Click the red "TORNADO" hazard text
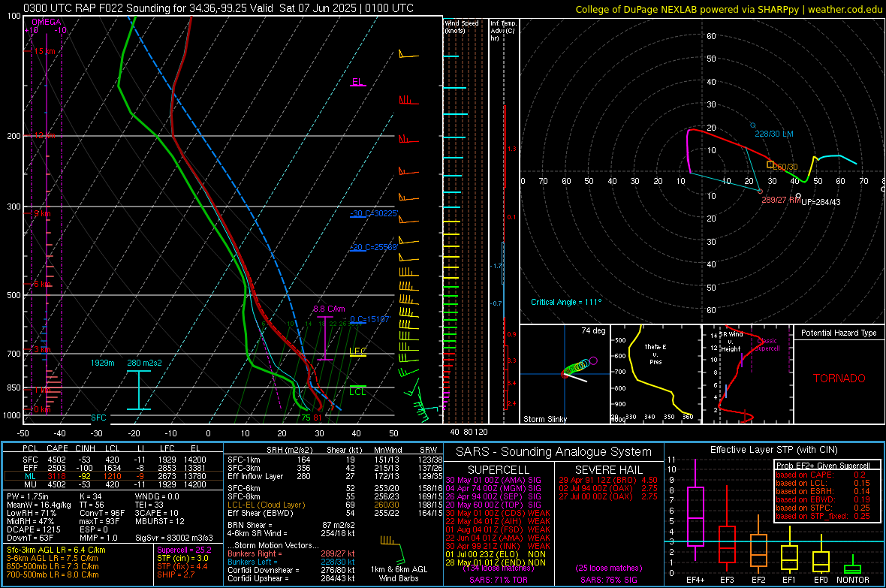This screenshot has width=886, height=588. click(x=839, y=378)
